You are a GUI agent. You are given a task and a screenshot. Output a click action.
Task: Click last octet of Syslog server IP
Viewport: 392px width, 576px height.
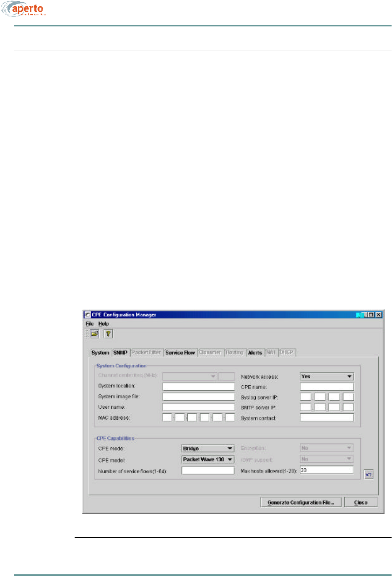tap(348, 397)
